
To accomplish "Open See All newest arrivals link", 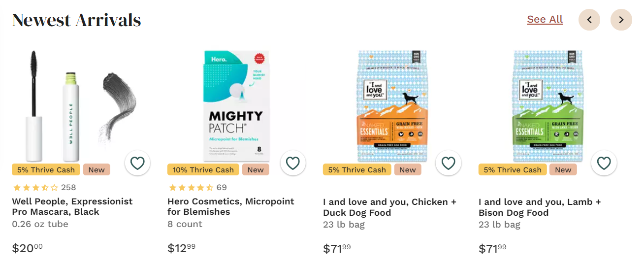I will 545,19.
